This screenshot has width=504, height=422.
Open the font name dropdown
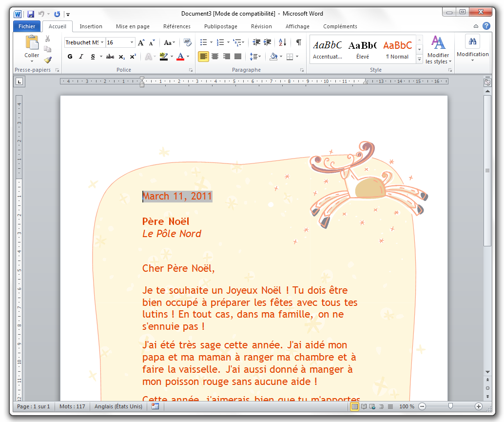(x=102, y=42)
